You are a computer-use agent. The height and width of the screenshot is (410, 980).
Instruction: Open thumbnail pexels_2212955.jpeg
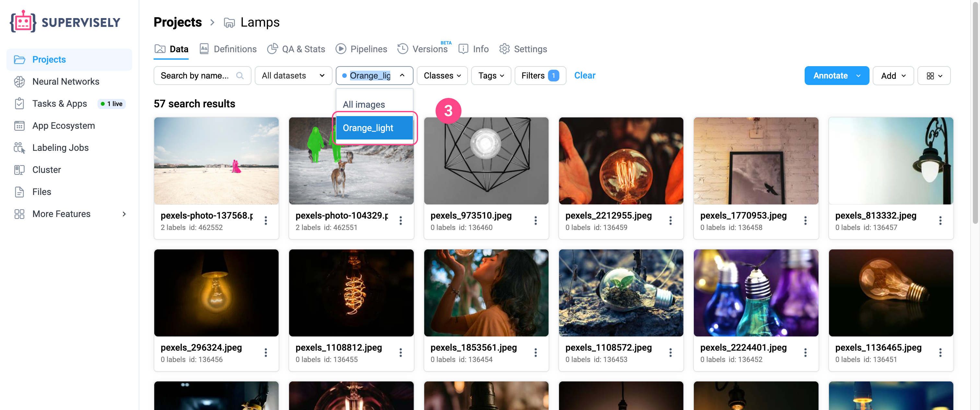click(621, 161)
